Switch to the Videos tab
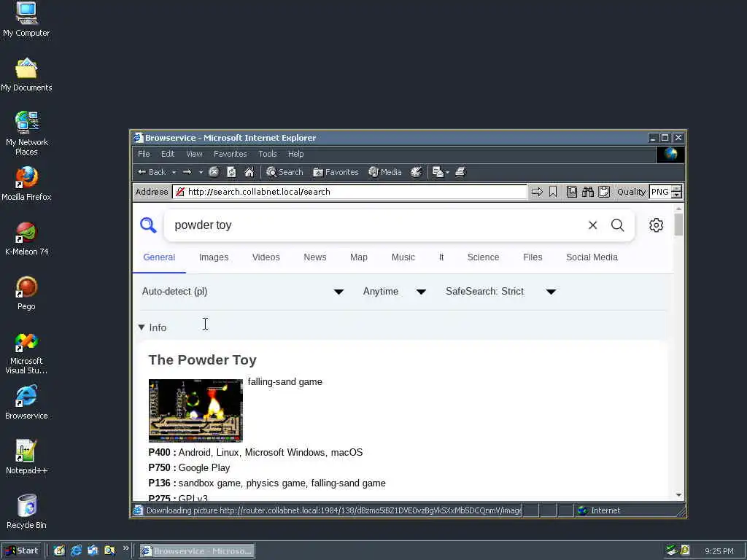This screenshot has width=747, height=560. click(266, 257)
